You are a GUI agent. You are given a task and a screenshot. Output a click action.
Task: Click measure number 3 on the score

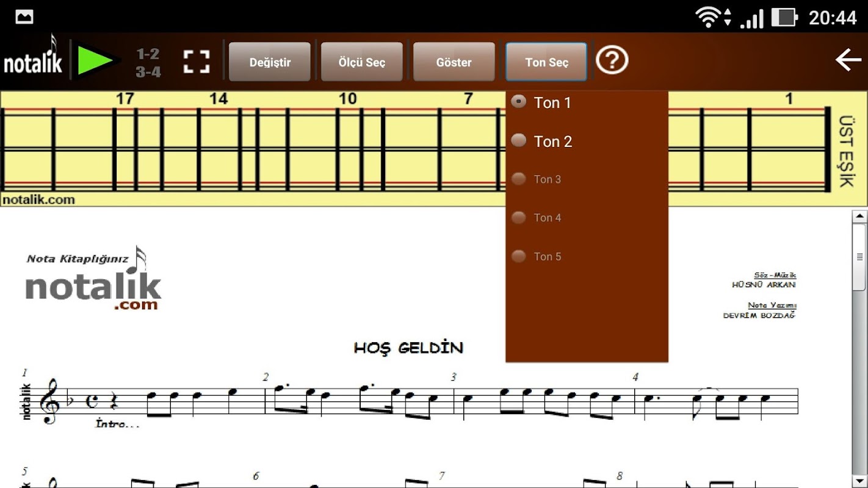(x=454, y=378)
